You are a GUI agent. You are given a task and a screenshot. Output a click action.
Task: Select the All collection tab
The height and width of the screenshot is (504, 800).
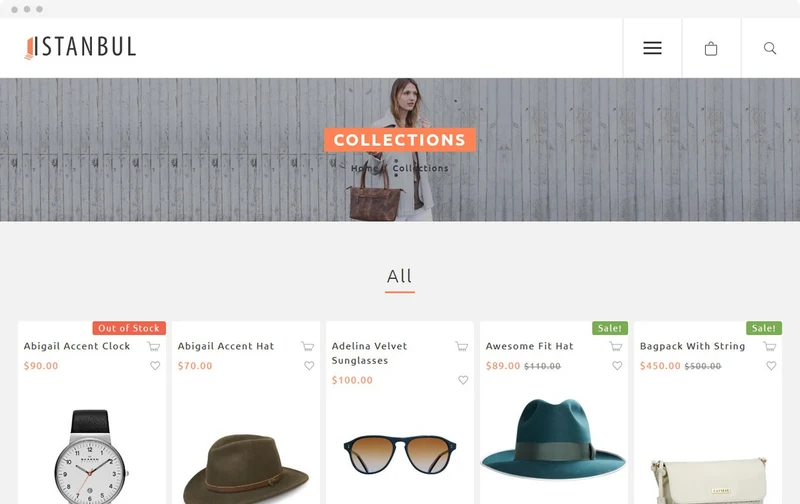pyautogui.click(x=399, y=276)
